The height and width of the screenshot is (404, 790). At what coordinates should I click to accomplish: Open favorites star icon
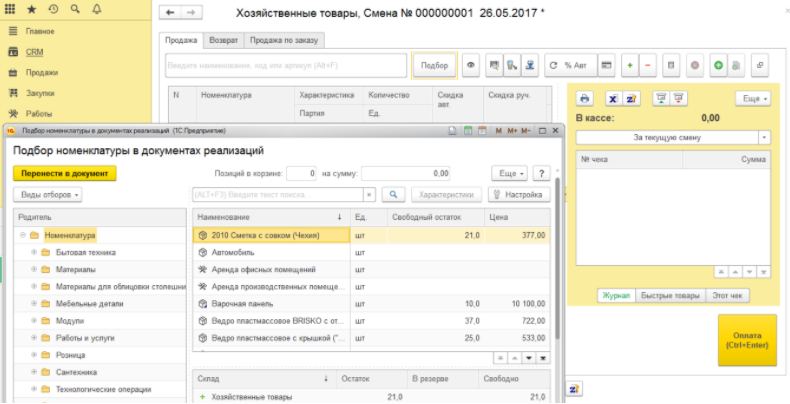click(x=32, y=9)
